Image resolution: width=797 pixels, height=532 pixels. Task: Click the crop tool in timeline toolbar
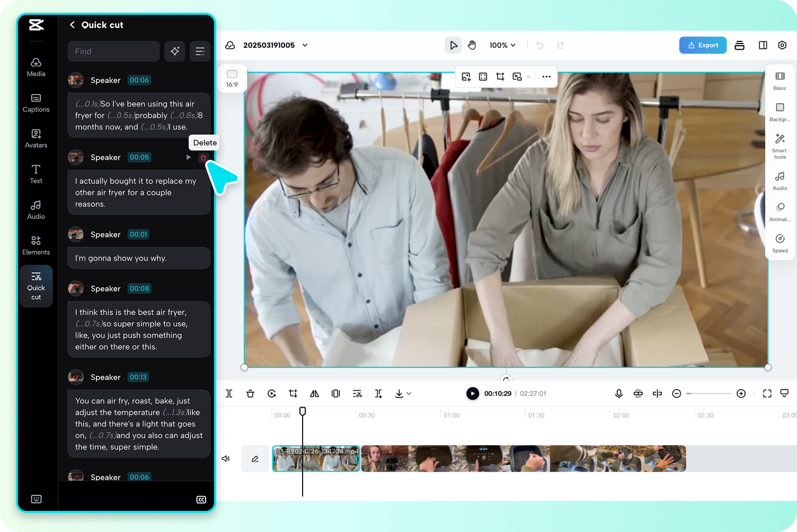293,394
